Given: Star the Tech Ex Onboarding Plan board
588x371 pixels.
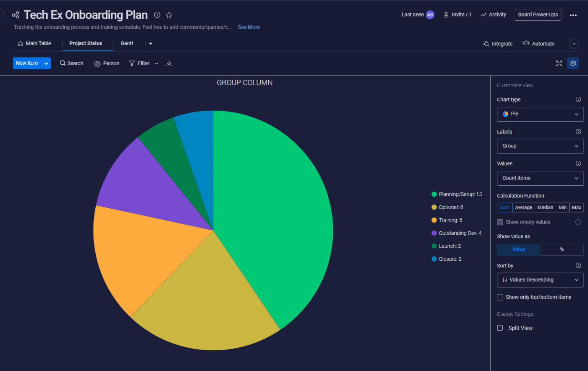Looking at the screenshot, I should click(169, 15).
